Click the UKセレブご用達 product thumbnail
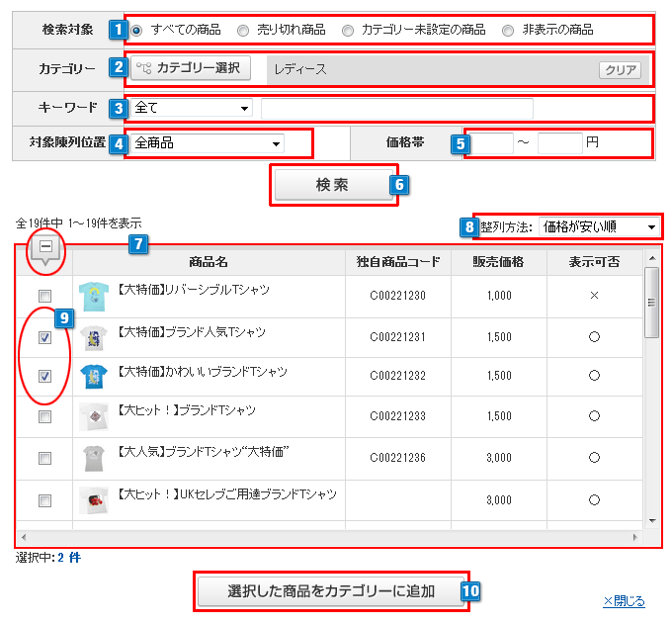Viewport: 672px width, 623px height. coord(93,499)
